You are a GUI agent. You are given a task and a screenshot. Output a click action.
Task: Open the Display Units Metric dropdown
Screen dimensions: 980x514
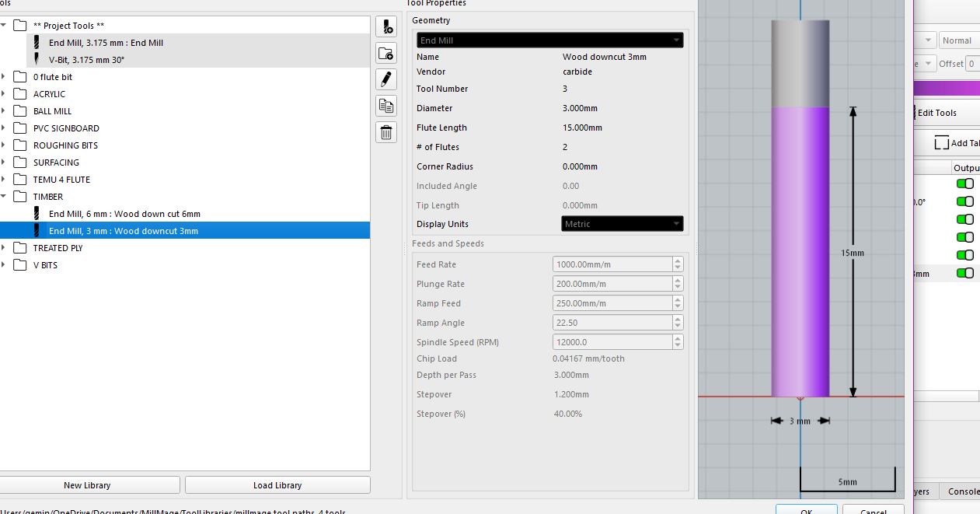point(622,224)
